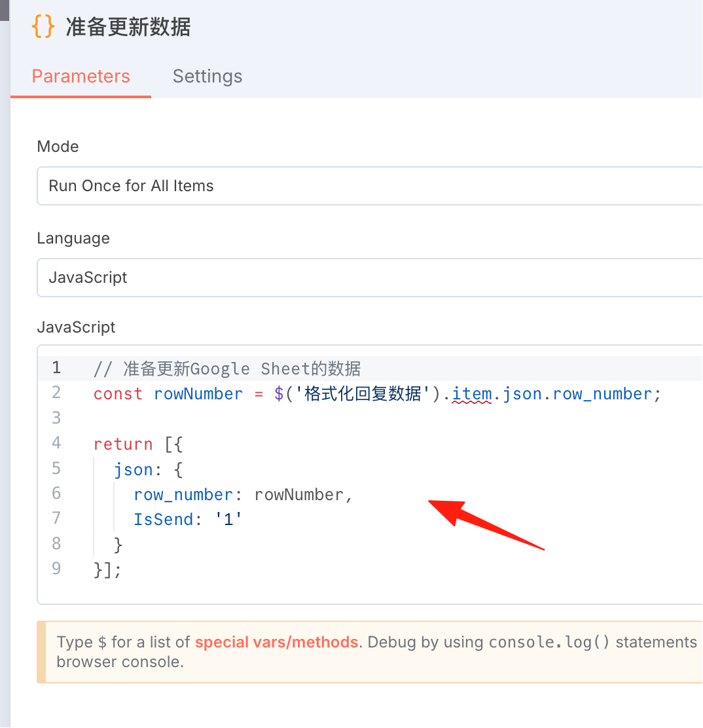Click code line 1 comment about Google Sheet
The image size is (703, 728).
[x=227, y=369]
